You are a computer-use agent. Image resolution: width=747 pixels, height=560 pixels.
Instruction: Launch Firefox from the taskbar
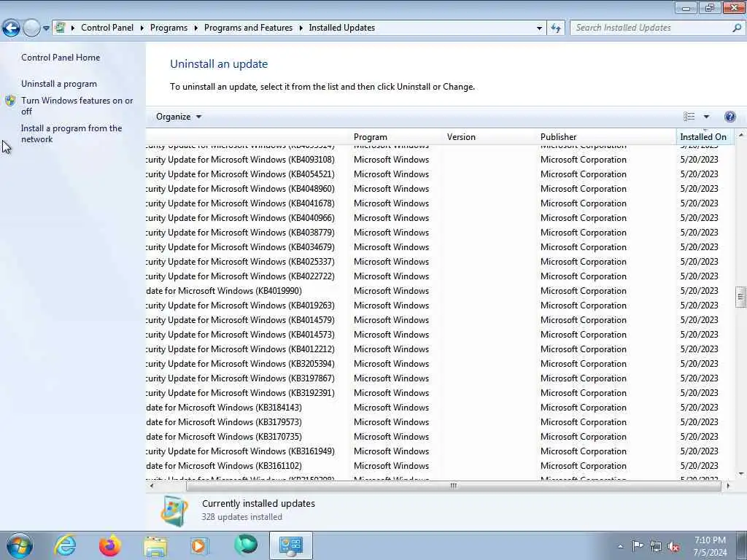coord(109,545)
